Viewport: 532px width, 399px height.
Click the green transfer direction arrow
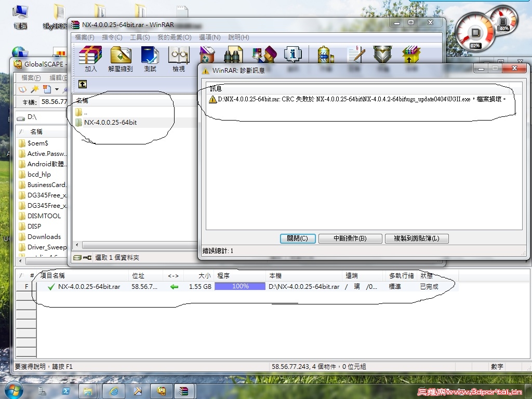coord(174,287)
